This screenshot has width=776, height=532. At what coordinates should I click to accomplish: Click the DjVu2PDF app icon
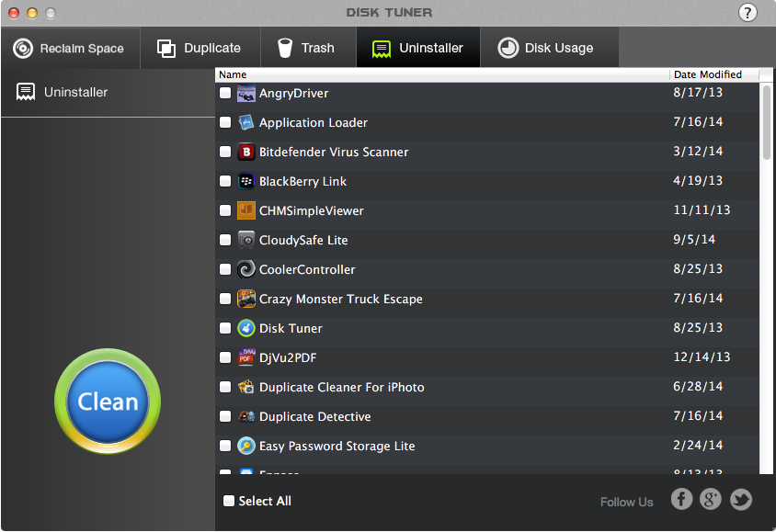point(246,357)
